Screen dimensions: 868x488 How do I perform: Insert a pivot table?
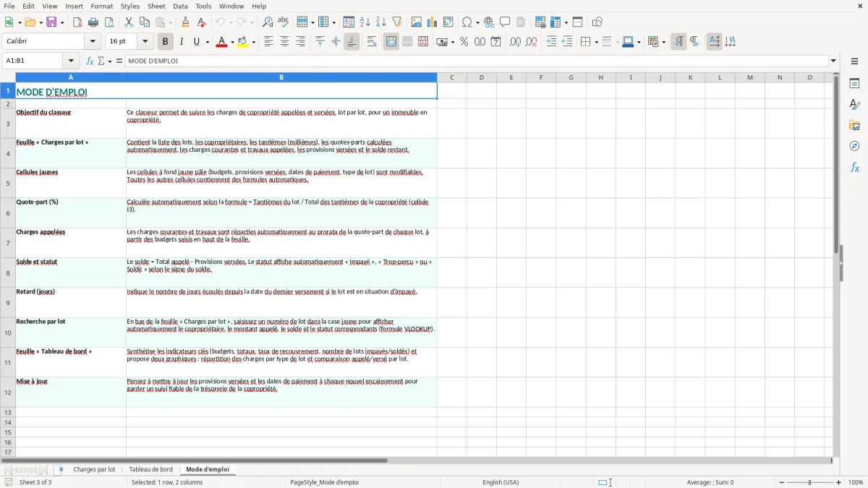[x=448, y=22]
